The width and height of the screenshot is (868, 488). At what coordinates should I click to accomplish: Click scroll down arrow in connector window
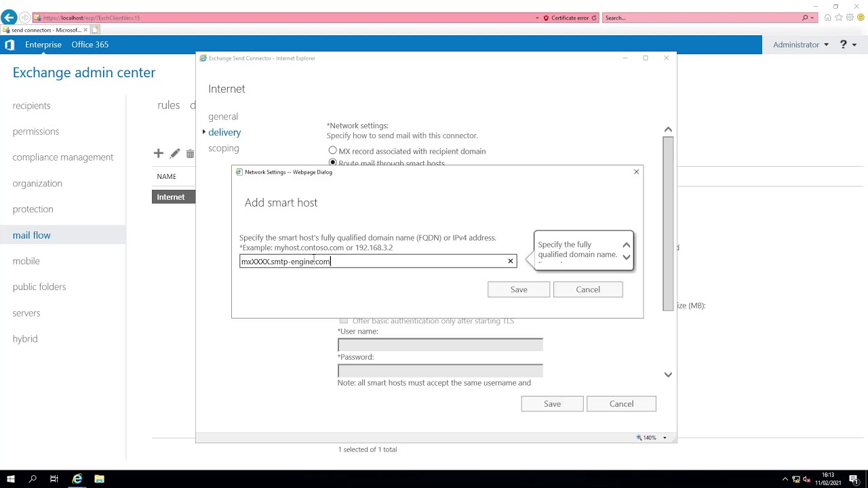point(668,374)
